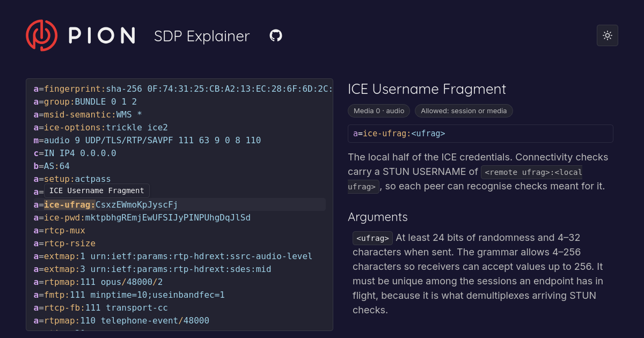Select the a=ice-options trickle line
Image resolution: width=644 pixels, height=338 pixels.
(x=100, y=127)
